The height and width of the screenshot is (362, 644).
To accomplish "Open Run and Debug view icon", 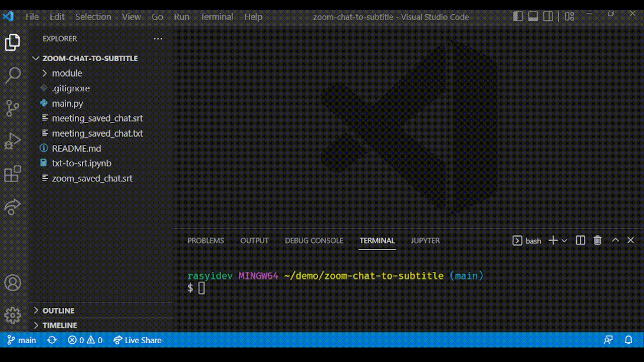I will tap(12, 141).
